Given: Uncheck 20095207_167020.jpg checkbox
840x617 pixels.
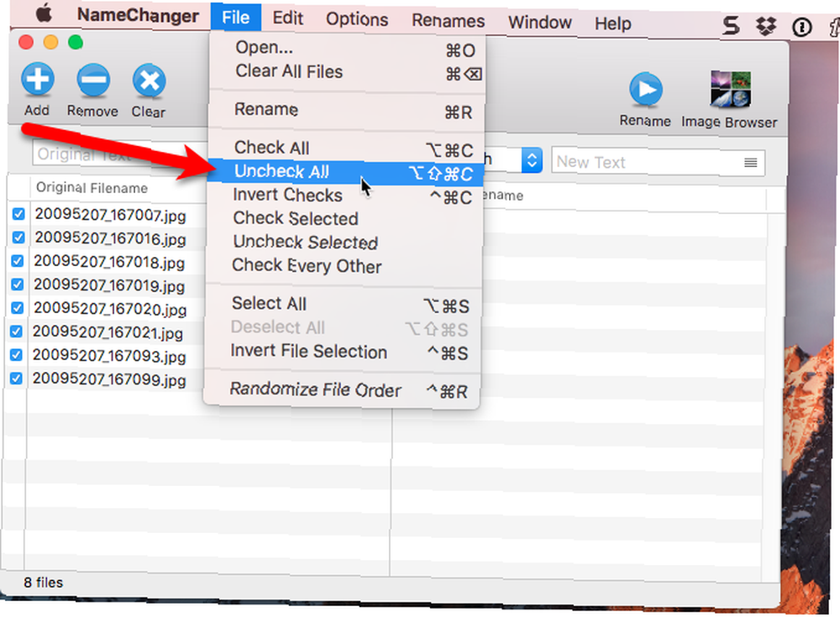Looking at the screenshot, I should 17,307.
